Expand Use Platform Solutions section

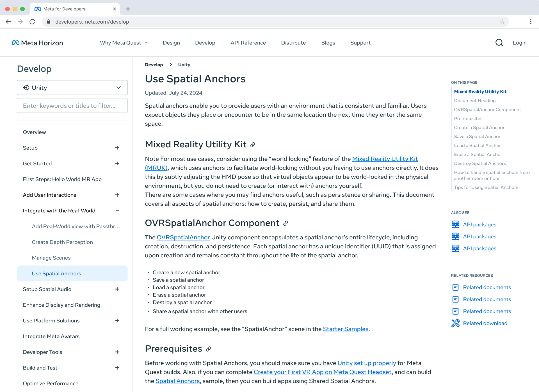(117, 321)
